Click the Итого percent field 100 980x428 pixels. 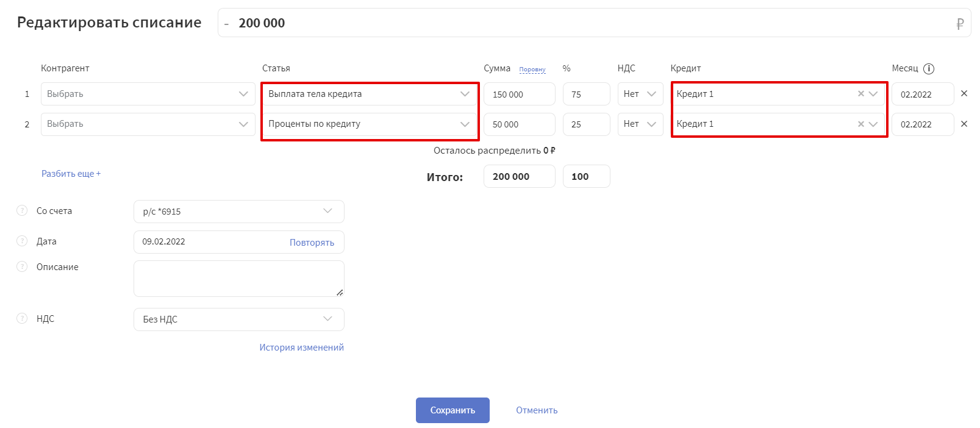pyautogui.click(x=587, y=176)
